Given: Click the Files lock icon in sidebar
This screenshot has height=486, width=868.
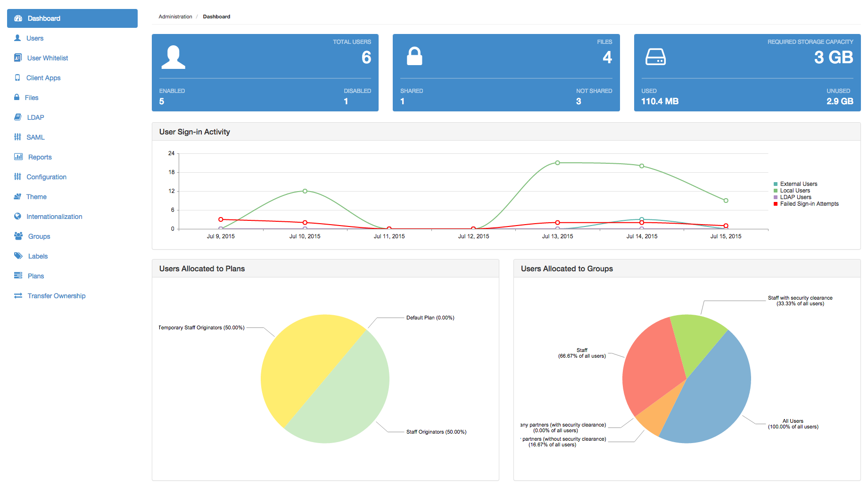Looking at the screenshot, I should click(17, 97).
